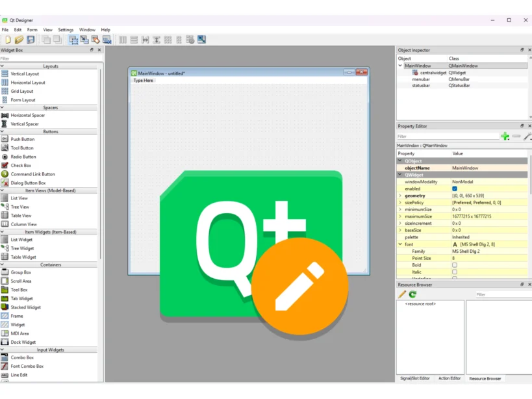Collapse MainWindow tree node in Object Inspector
The height and width of the screenshot is (399, 532).
400,66
